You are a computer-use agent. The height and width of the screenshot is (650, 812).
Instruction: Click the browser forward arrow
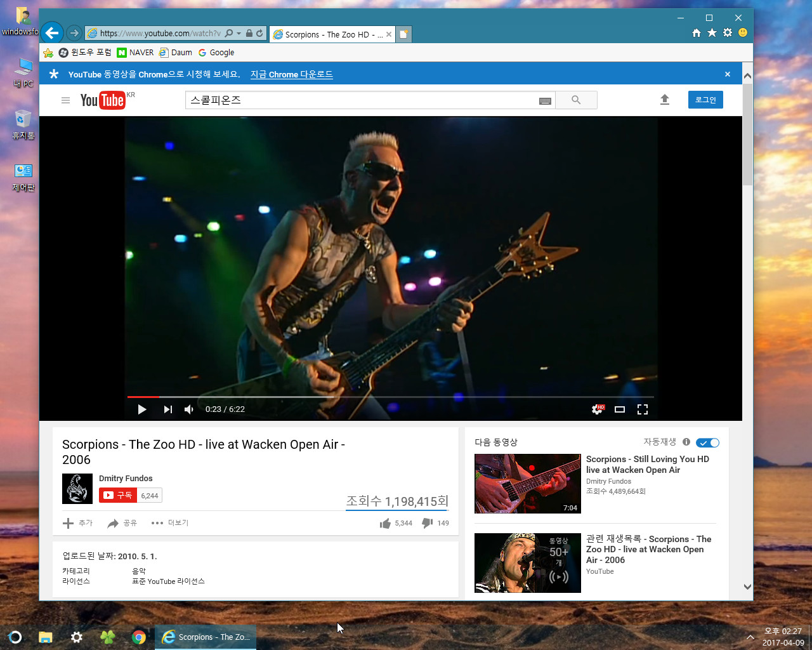click(x=74, y=33)
